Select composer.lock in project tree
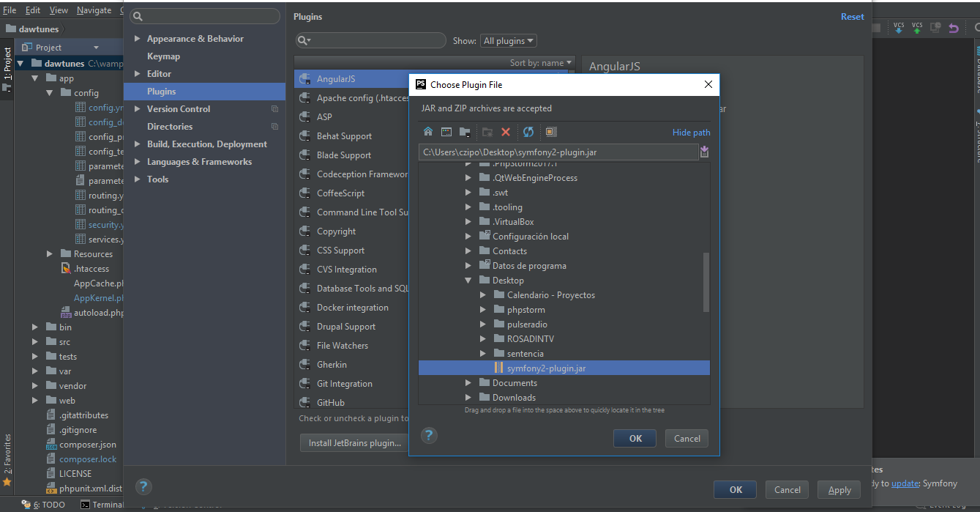 click(x=88, y=459)
